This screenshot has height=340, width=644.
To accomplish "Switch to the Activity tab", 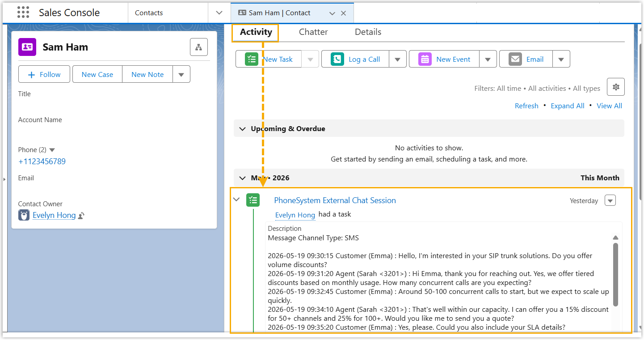I will tap(256, 32).
